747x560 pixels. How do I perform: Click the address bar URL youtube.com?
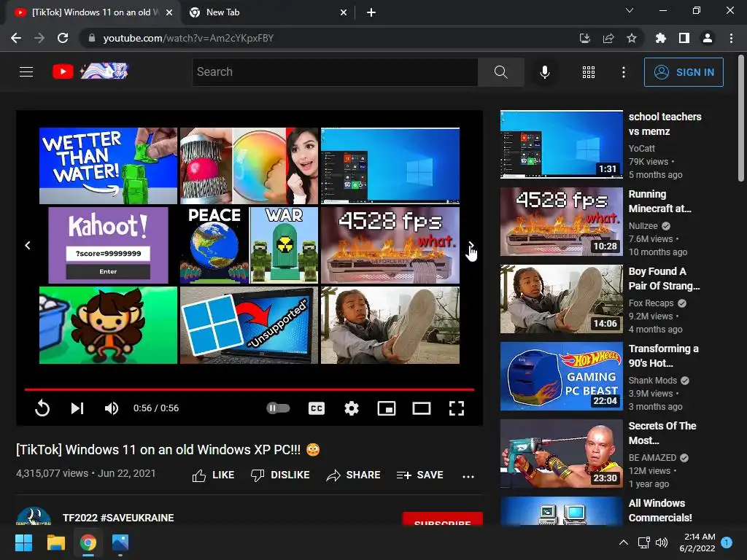tap(188, 38)
